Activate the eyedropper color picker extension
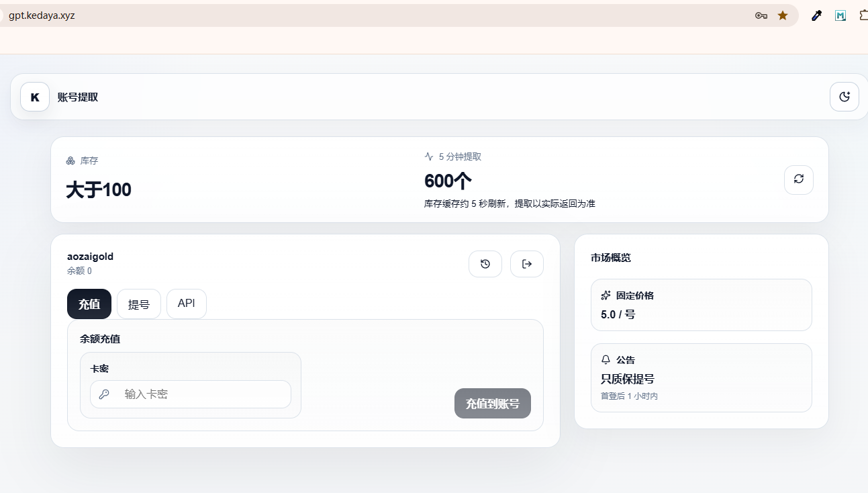Viewport: 868px width, 493px height. [x=816, y=15]
